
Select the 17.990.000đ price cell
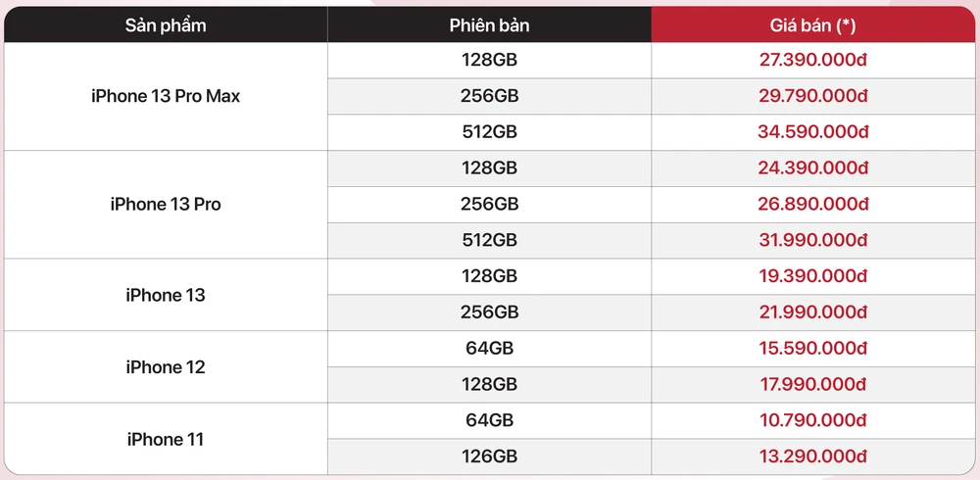pos(813,385)
